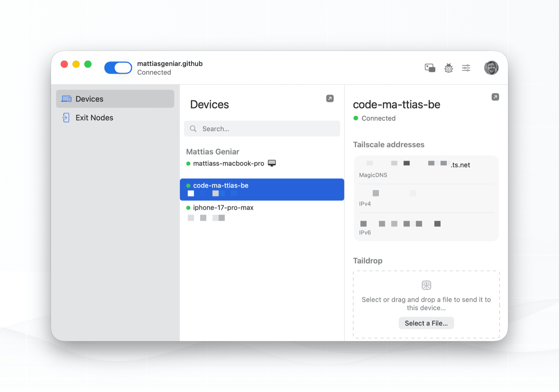Image resolution: width=559 pixels, height=392 pixels.
Task: Pop out the code-ma-ttias-be details panel
Action: 495,97
